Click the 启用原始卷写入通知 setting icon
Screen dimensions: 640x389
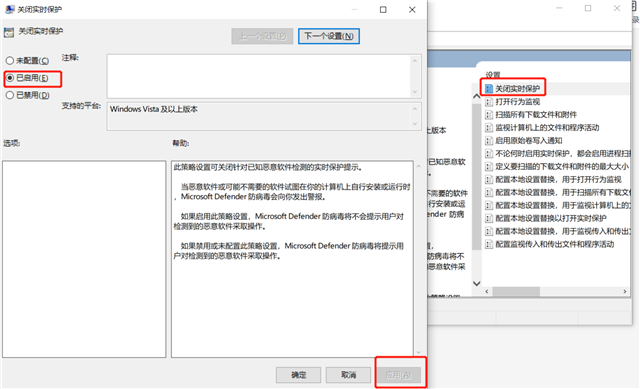489,141
